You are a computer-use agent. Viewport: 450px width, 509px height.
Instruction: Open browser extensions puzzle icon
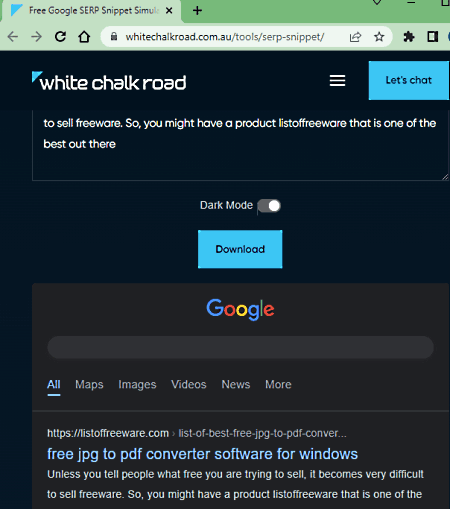point(409,37)
